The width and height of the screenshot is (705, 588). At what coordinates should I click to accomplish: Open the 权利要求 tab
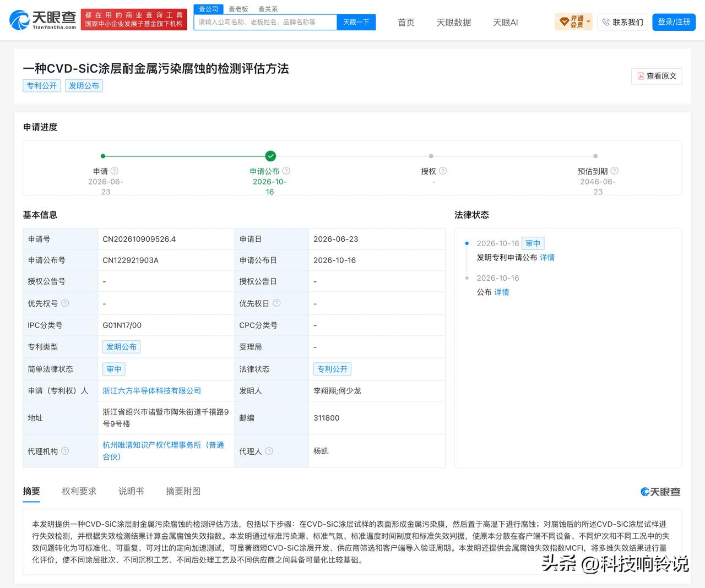pyautogui.click(x=79, y=491)
